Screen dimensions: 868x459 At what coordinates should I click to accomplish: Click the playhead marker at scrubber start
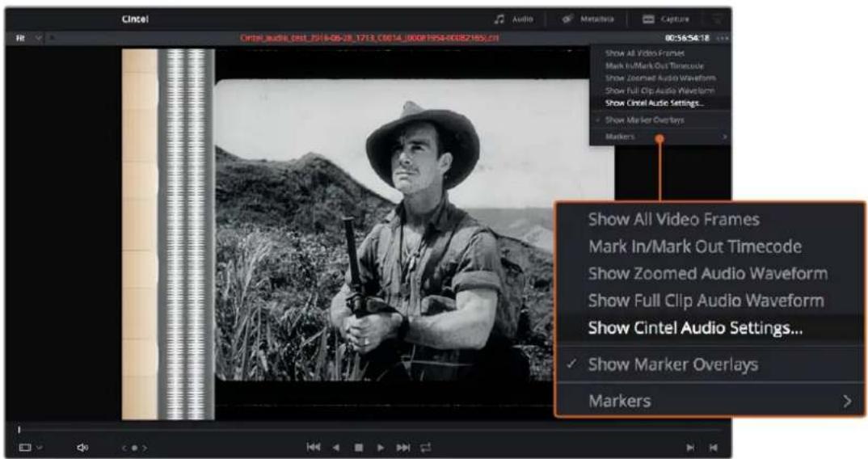click(19, 430)
